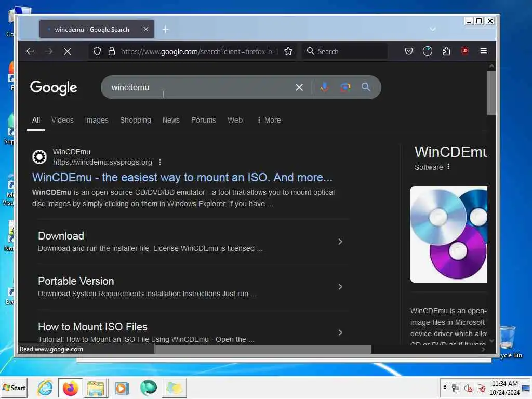The image size is (532, 399).
Task: Click scrollbar up arrow
Action: tap(491, 66)
